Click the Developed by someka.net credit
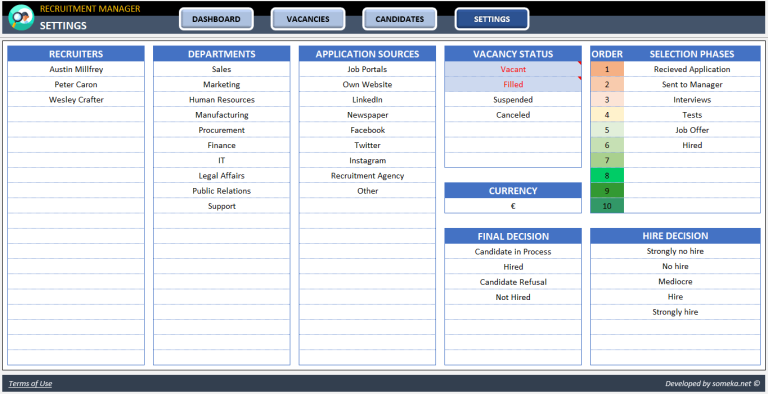The width and height of the screenshot is (768, 394). [713, 384]
